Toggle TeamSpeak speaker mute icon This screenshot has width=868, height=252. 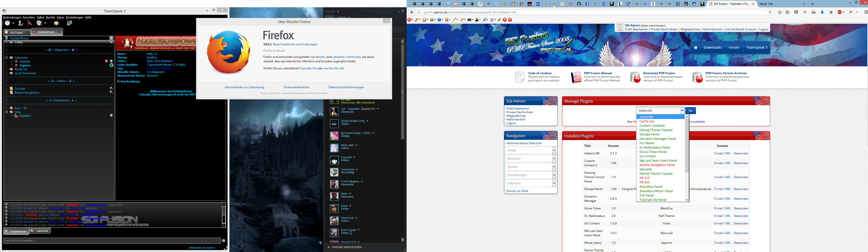click(x=30, y=23)
